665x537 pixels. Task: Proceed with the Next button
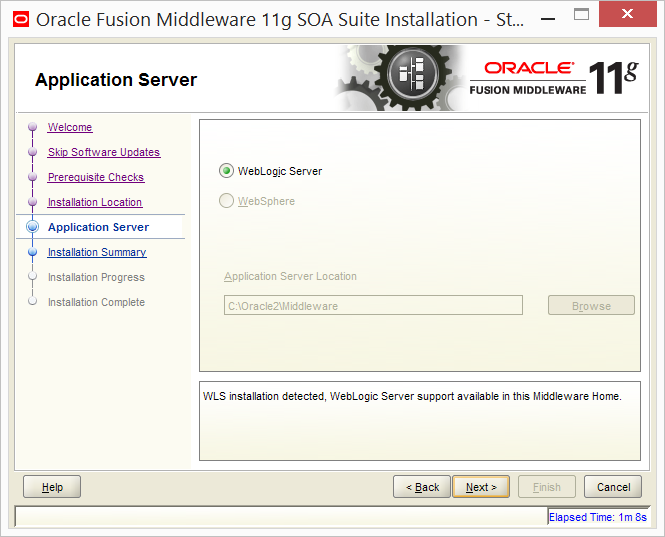(x=481, y=487)
